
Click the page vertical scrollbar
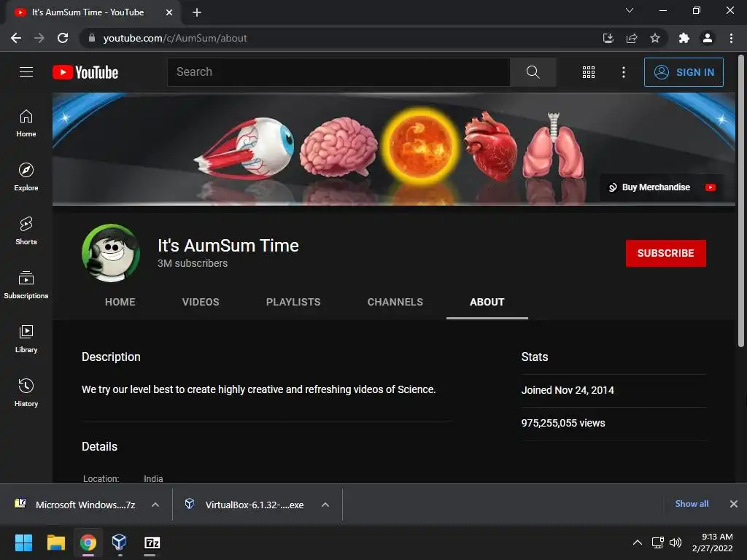pos(741,201)
